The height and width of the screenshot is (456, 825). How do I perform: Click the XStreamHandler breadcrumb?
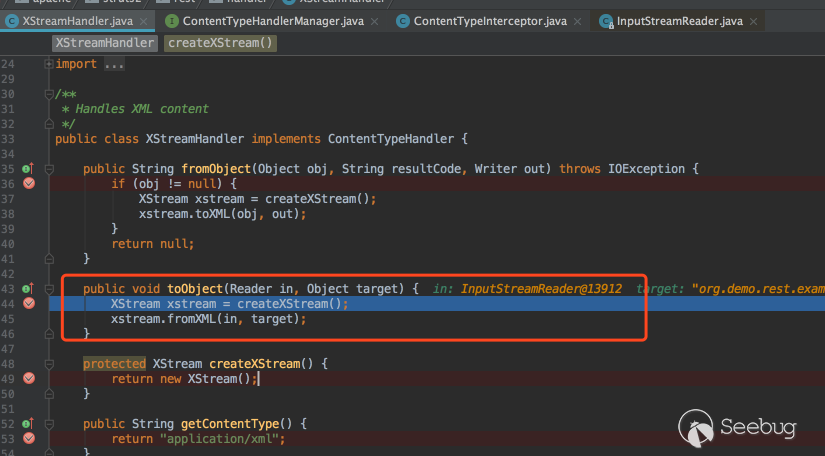click(105, 42)
